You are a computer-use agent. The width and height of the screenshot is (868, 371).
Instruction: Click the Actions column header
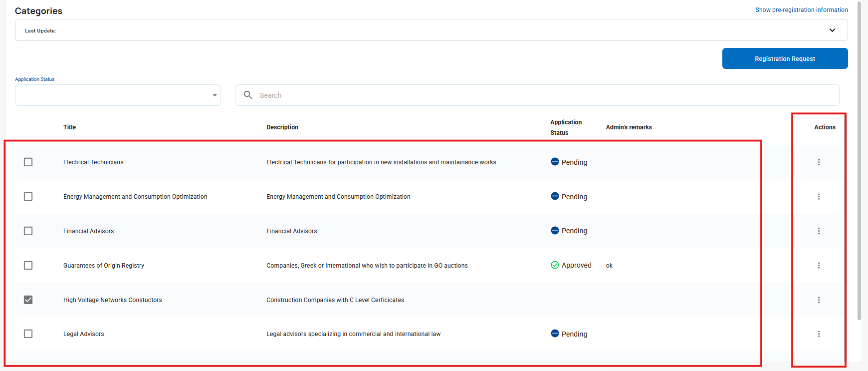point(825,127)
